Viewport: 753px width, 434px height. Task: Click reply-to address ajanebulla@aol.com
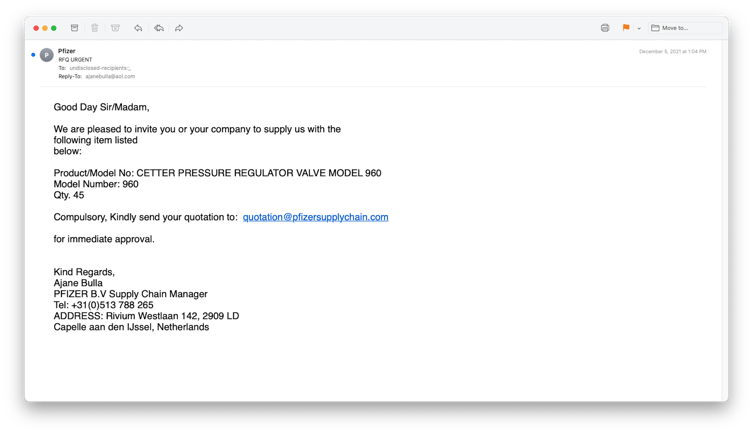point(110,76)
